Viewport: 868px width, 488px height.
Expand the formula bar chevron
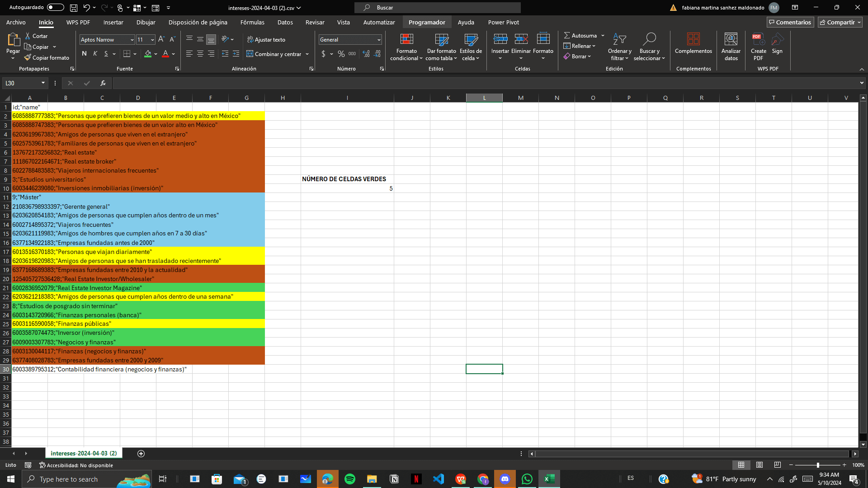pos(862,83)
